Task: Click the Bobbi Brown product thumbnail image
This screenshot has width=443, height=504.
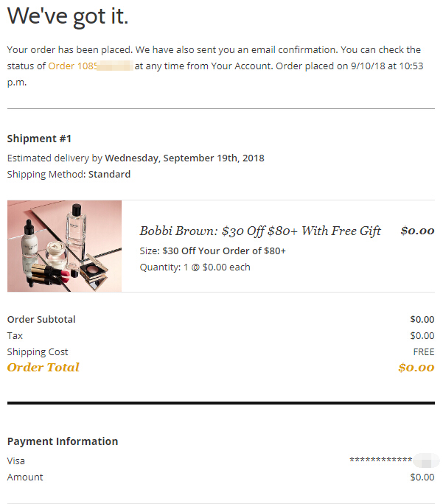Action: point(64,246)
